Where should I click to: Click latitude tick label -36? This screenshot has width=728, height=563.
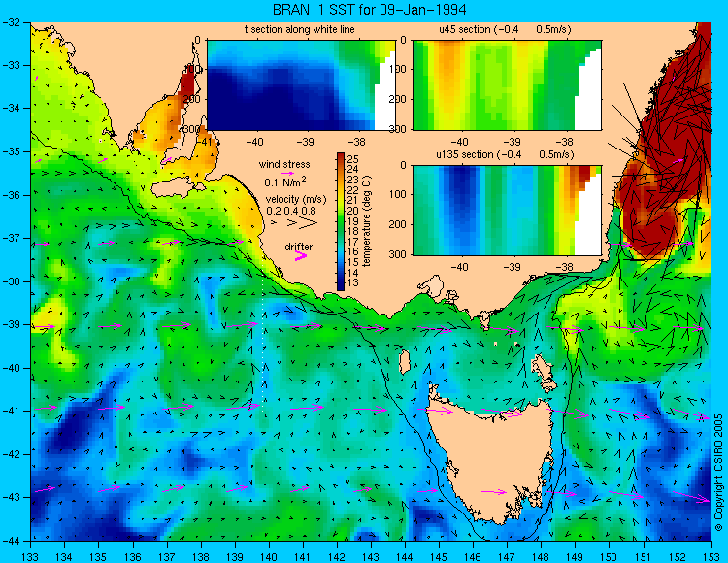pyautogui.click(x=11, y=195)
